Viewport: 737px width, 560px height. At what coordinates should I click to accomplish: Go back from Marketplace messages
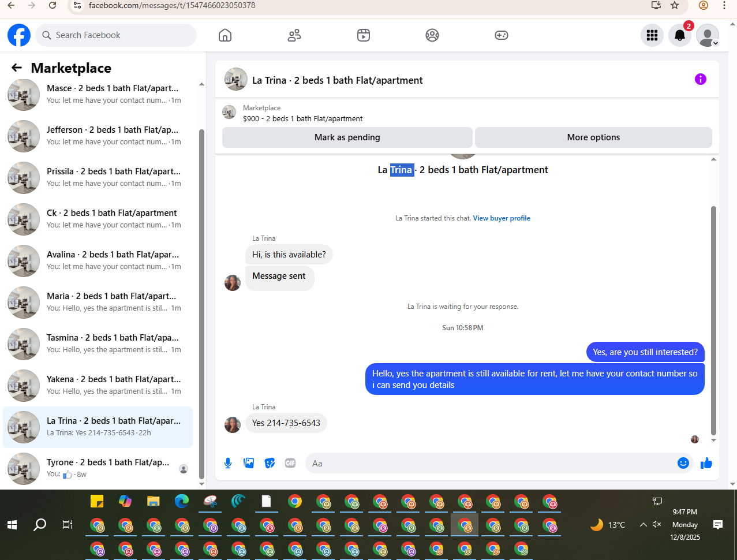coord(17,68)
